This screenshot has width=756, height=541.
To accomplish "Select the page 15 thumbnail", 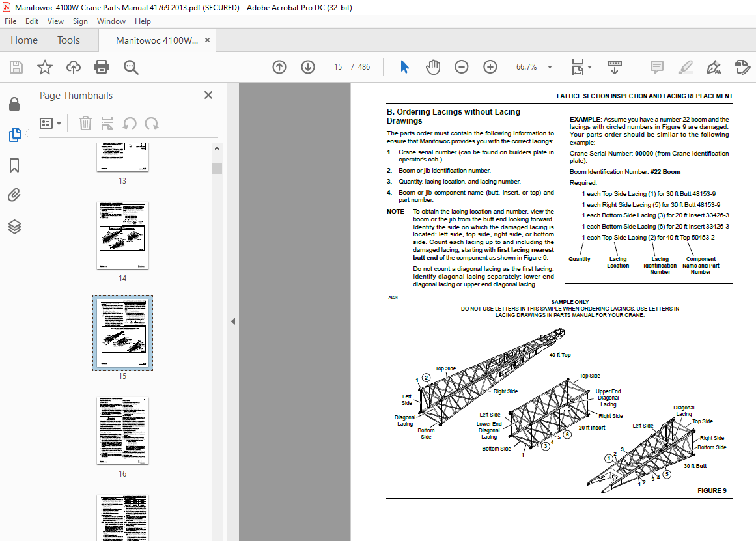I will click(x=122, y=333).
